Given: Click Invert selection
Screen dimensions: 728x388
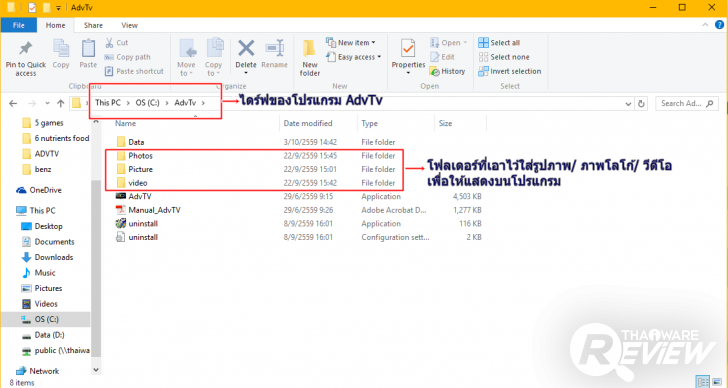Looking at the screenshot, I should [510, 71].
